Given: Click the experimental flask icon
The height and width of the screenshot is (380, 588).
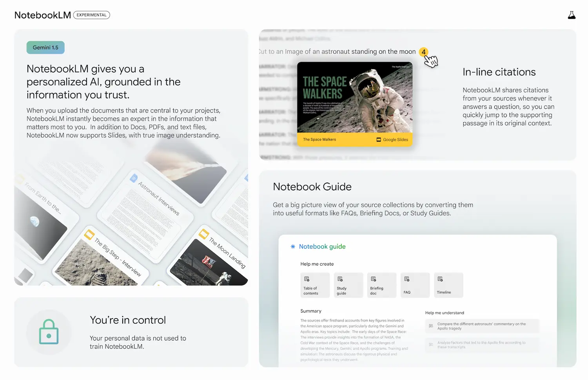Looking at the screenshot, I should (x=572, y=15).
